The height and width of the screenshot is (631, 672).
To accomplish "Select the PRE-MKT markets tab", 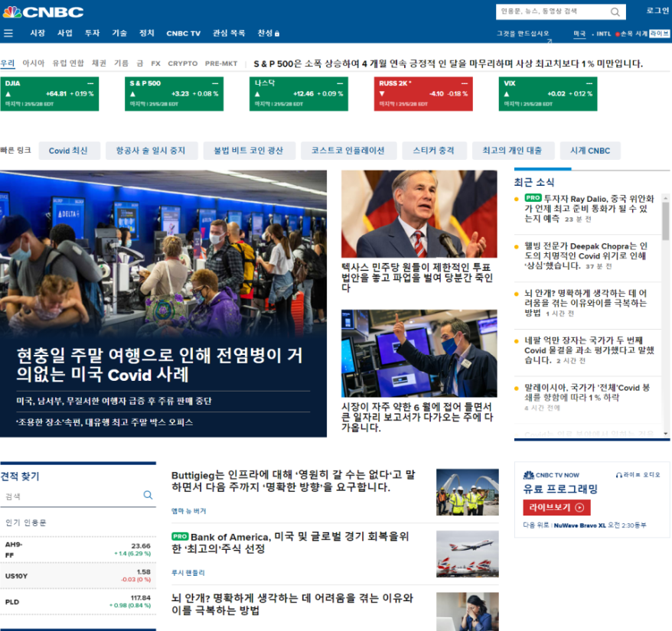I will pyautogui.click(x=221, y=63).
